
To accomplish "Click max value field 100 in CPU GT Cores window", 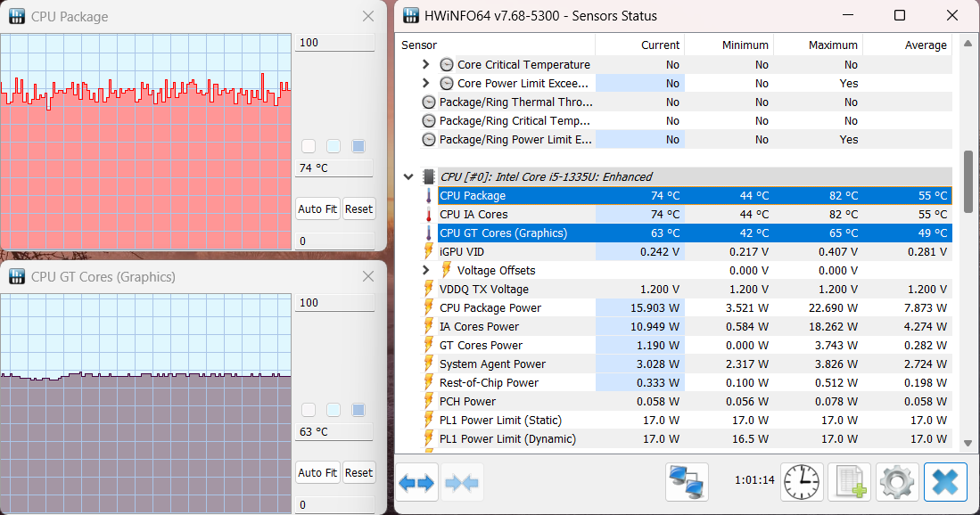I will click(335, 303).
